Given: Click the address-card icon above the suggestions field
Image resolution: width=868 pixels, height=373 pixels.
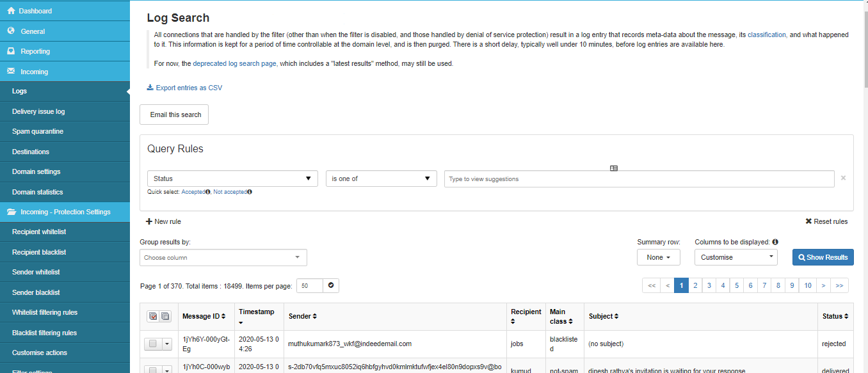Looking at the screenshot, I should click(x=614, y=168).
